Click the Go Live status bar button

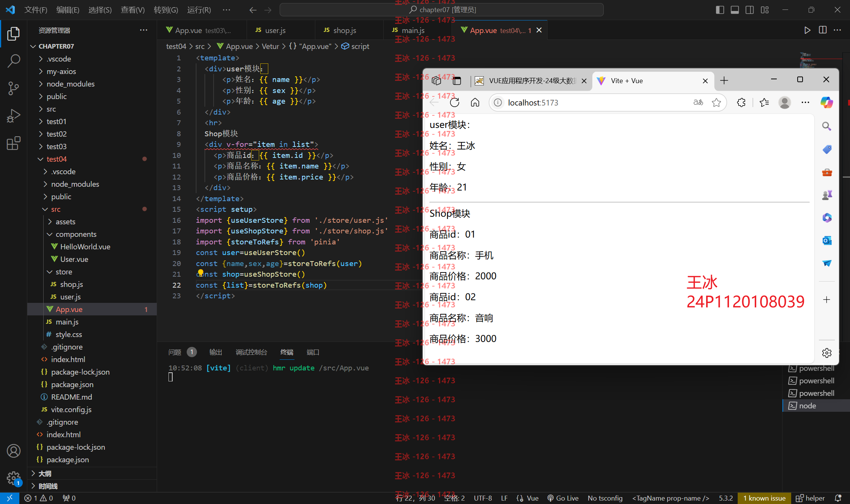(563, 498)
